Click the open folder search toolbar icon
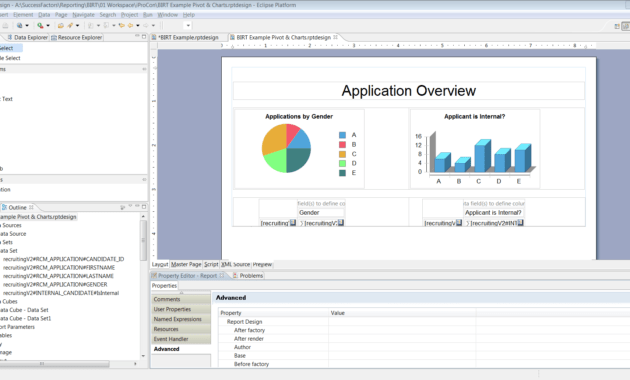This screenshot has width=630, height=380. (61, 25)
